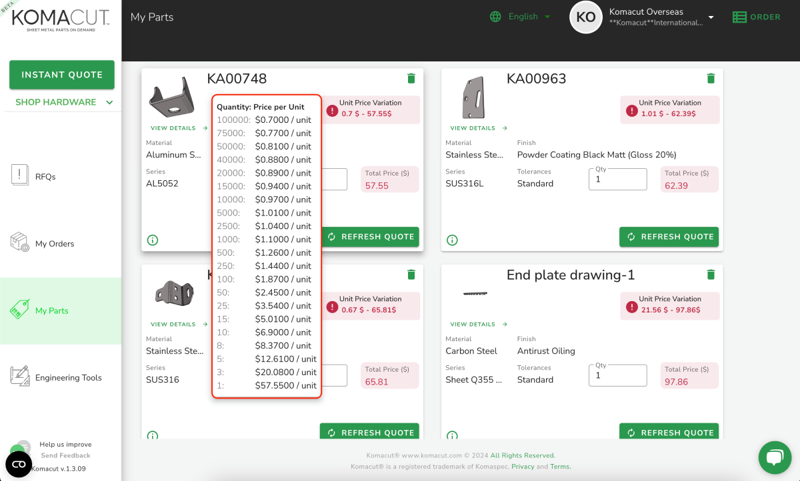Screen dimensions: 800x481
Task: Click info icon on End plate card
Action: 452,435
